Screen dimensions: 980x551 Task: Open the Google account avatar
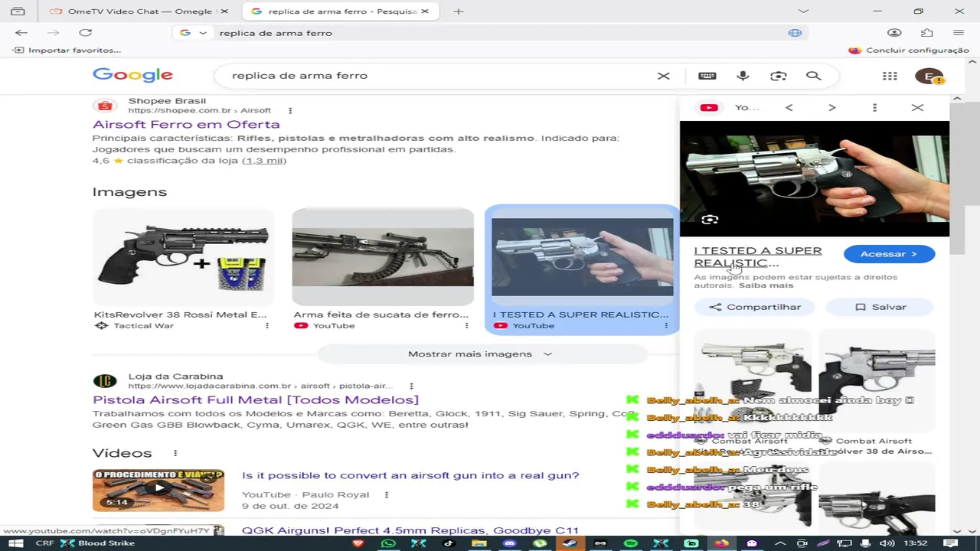point(929,76)
